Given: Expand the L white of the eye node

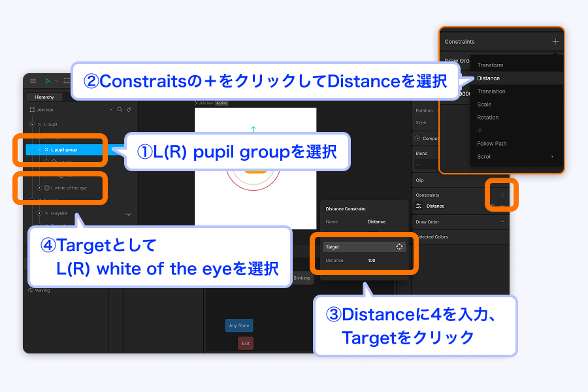Looking at the screenshot, I should tap(39, 188).
